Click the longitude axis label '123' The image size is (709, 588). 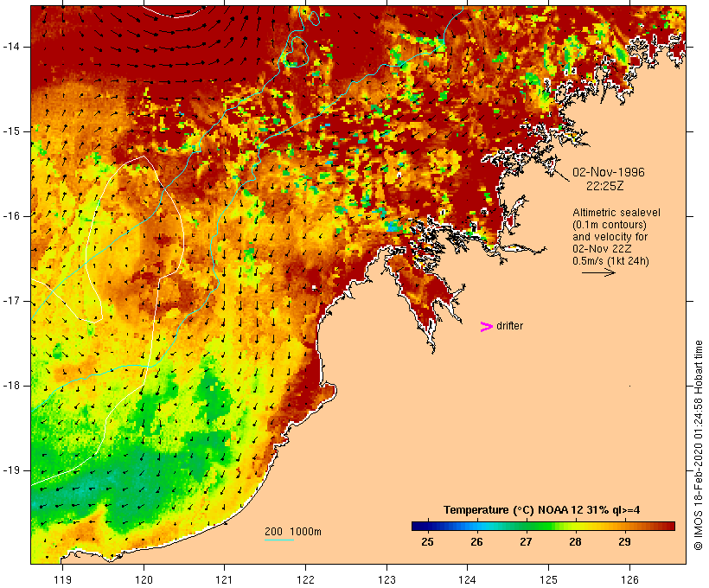[x=386, y=579]
